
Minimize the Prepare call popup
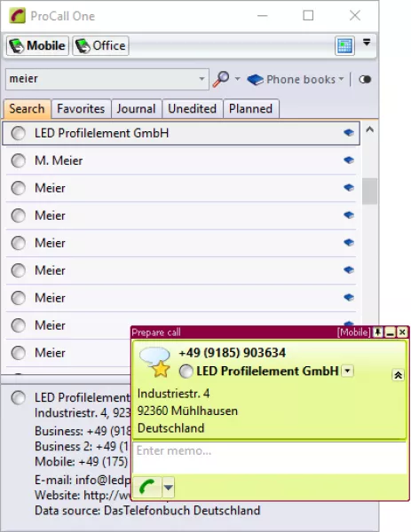click(391, 332)
